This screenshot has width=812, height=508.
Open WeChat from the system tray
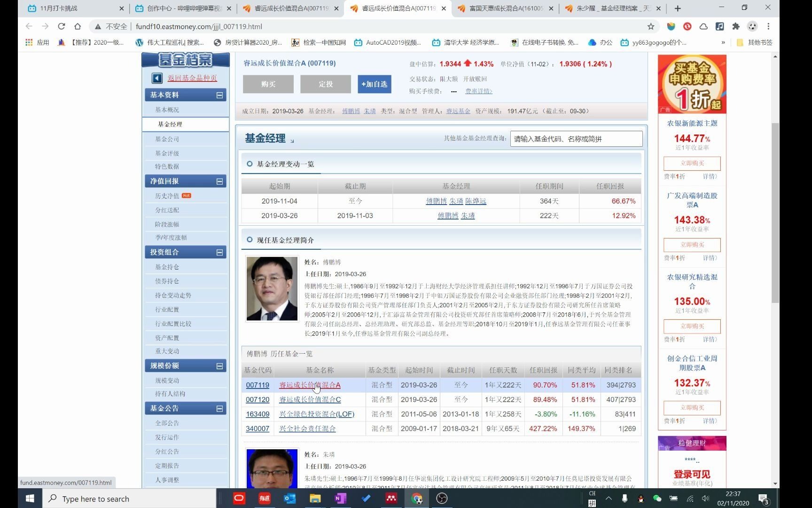coord(657,499)
